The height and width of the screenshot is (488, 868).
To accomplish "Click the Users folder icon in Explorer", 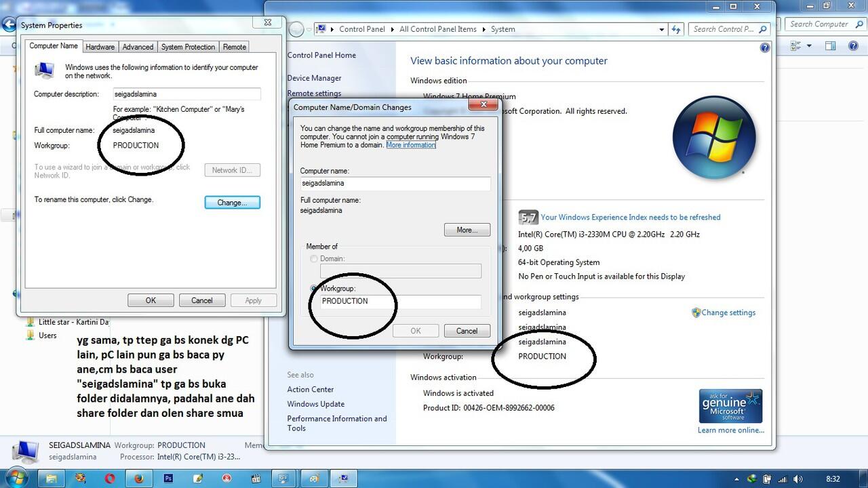I will tap(30, 335).
